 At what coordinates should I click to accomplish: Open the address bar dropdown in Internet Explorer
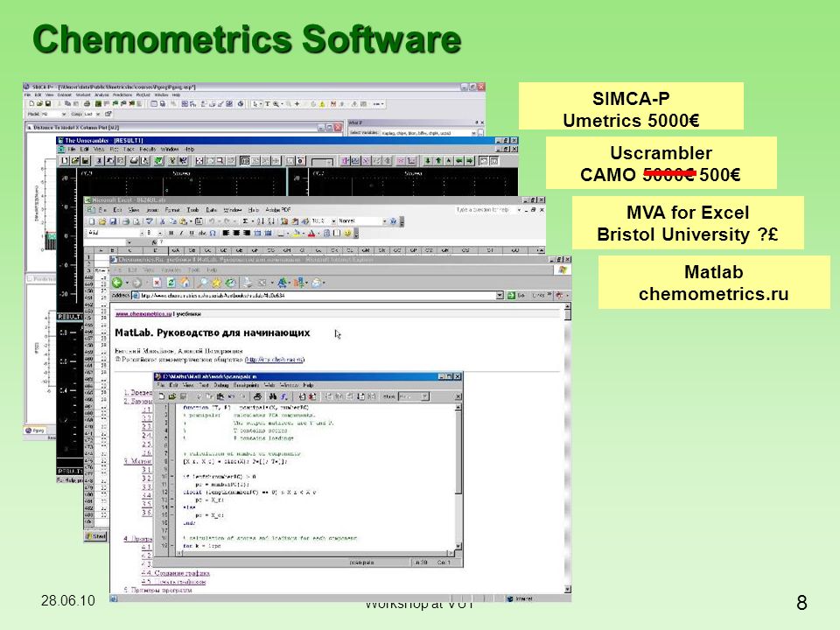500,295
